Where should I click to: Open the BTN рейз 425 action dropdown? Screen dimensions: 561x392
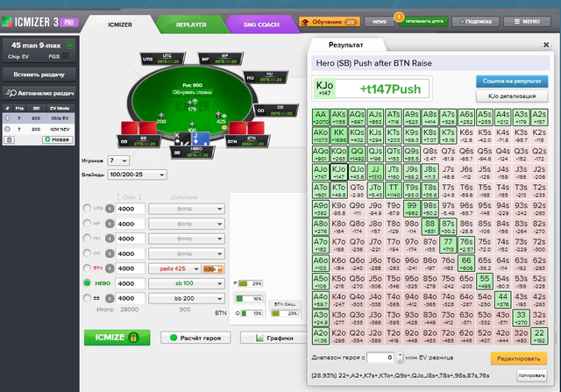pyautogui.click(x=174, y=268)
